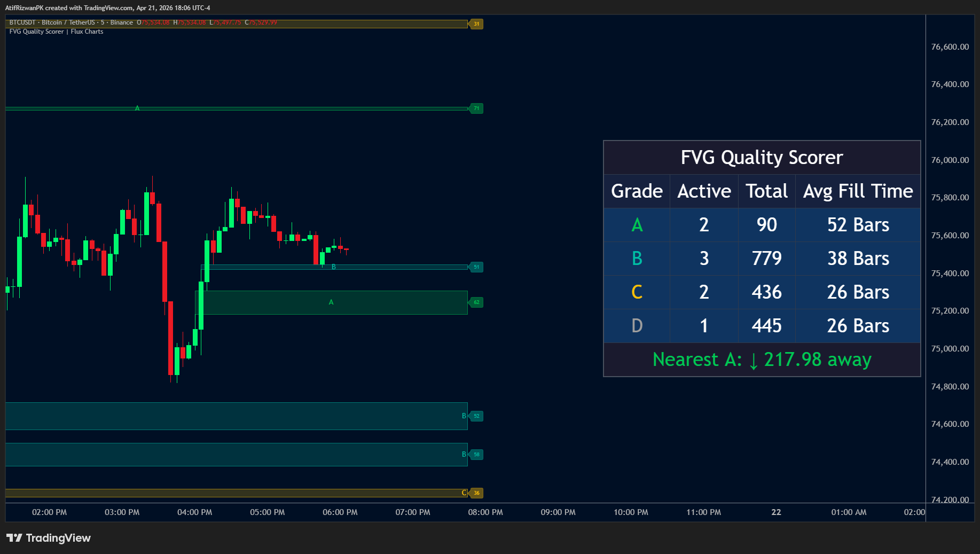Click the Grade column header
The width and height of the screenshot is (980, 554).
637,191
